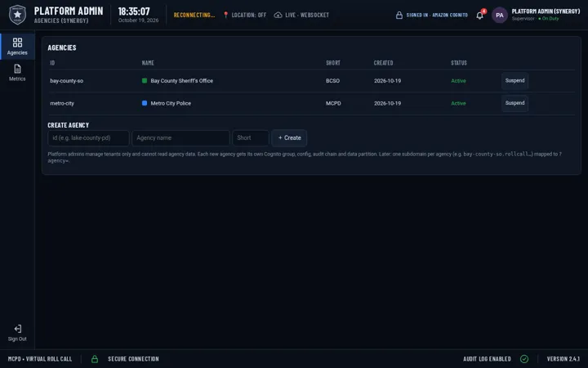Click the ID column header
588x368 pixels.
[x=52, y=63]
